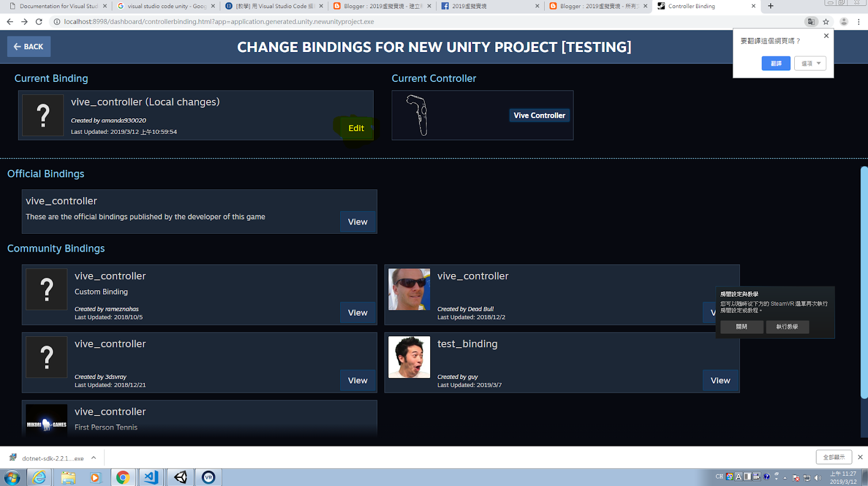Click the question mark thumbnail of current binding
868x486 pixels.
click(x=43, y=115)
